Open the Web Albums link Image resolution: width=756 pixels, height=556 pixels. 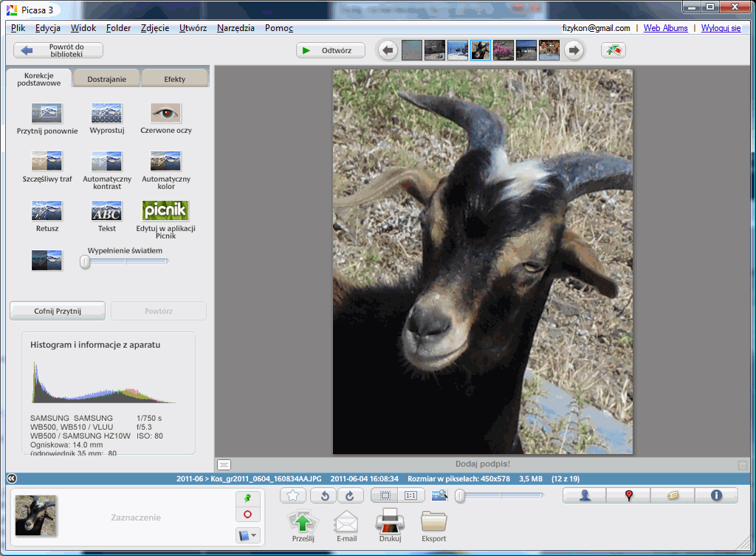(665, 28)
